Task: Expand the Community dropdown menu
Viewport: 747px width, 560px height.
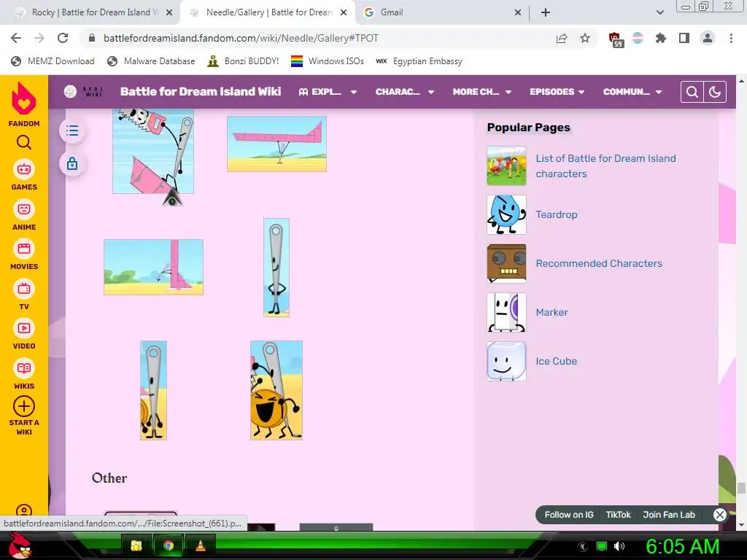Action: (632, 92)
